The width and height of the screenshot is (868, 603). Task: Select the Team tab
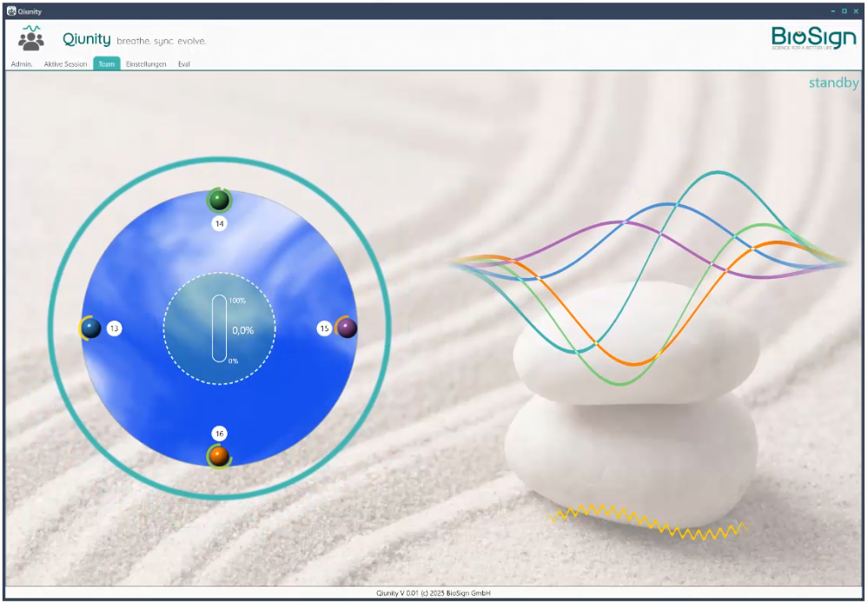pos(107,64)
